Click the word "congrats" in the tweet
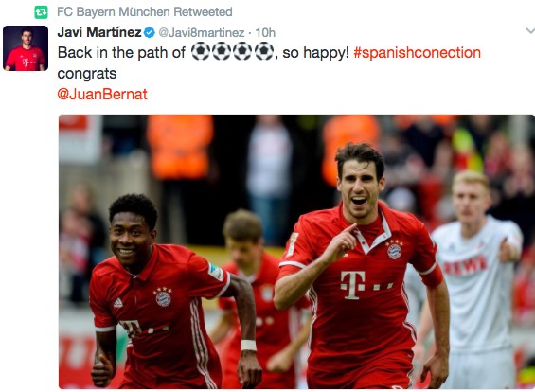The image size is (535, 392). [87, 74]
